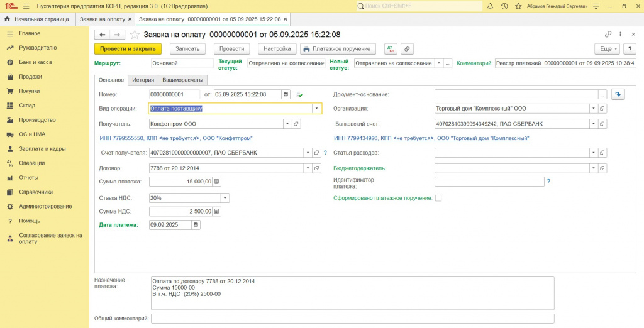Viewport: 644px width, 328px height.
Task: Open attached files paperclip icon
Action: pyautogui.click(x=407, y=49)
